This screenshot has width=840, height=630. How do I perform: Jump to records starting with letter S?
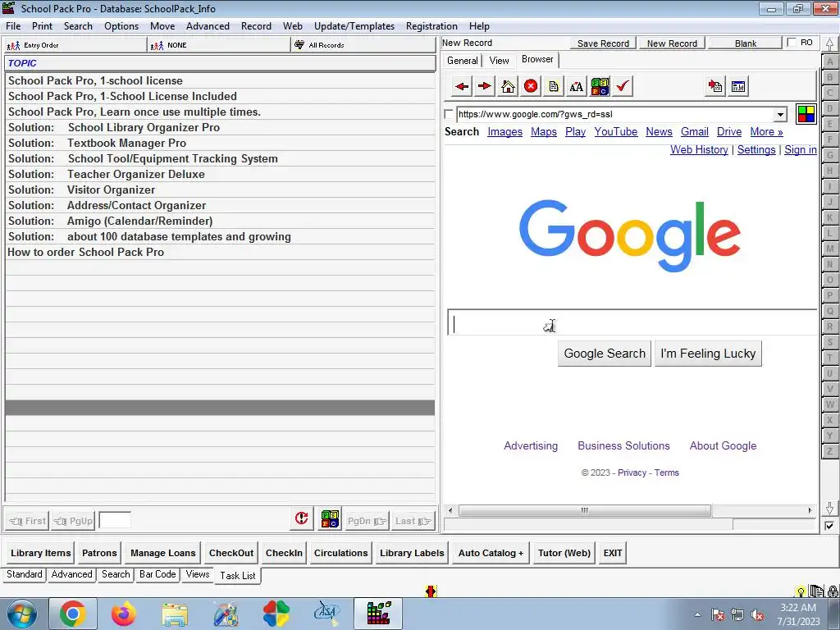click(830, 342)
